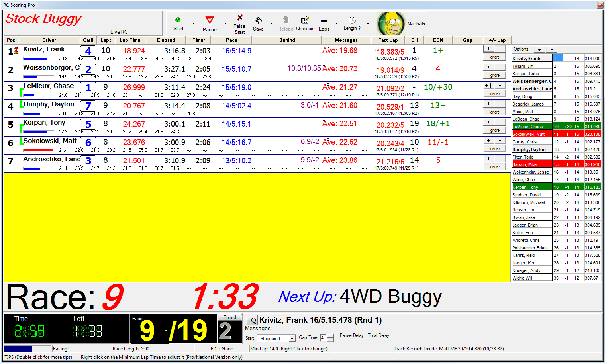The image size is (606, 364).
Task: Select Tollard, Jim in the standings list
Action: 531,66
